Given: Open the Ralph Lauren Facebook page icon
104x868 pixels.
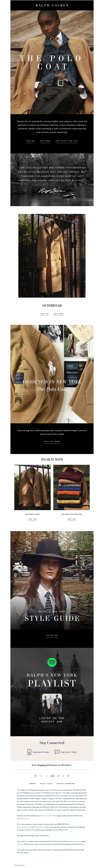Looking at the screenshot, I should coord(35,776).
